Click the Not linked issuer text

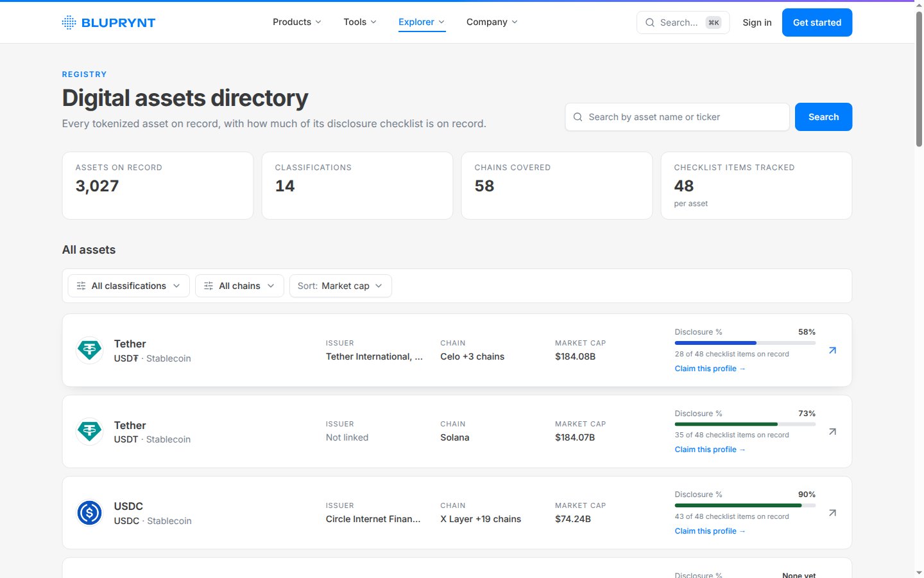(347, 437)
